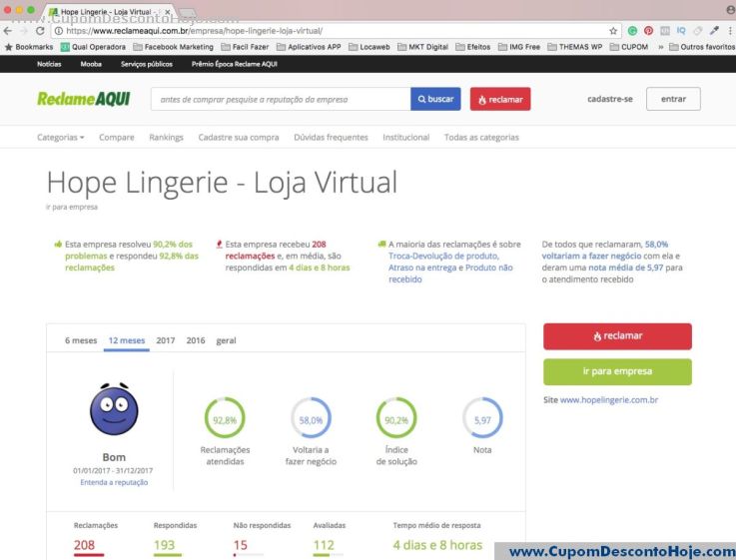The image size is (736, 560).
Task: Open Dúvidas frequentes
Action: [331, 138]
